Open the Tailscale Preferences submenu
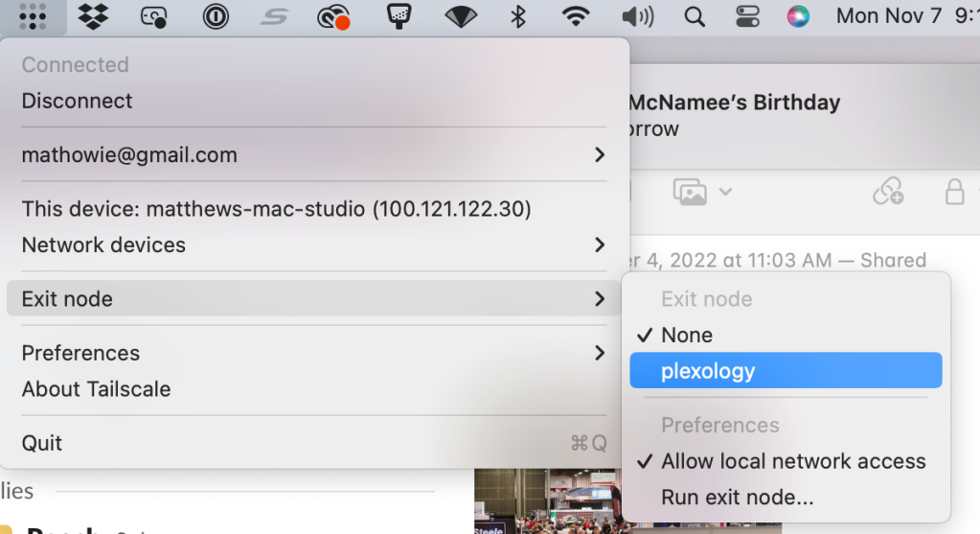Viewport: 980px width, 534px height. [314, 353]
